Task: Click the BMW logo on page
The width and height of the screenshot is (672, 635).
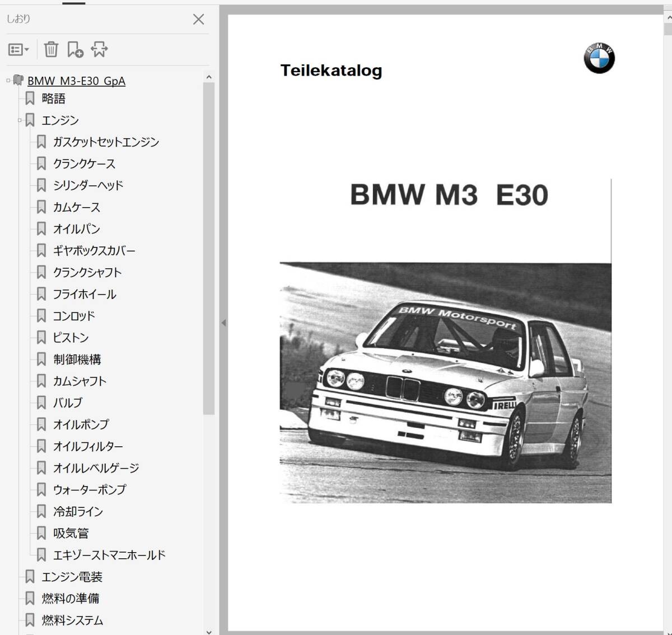Action: tap(599, 58)
